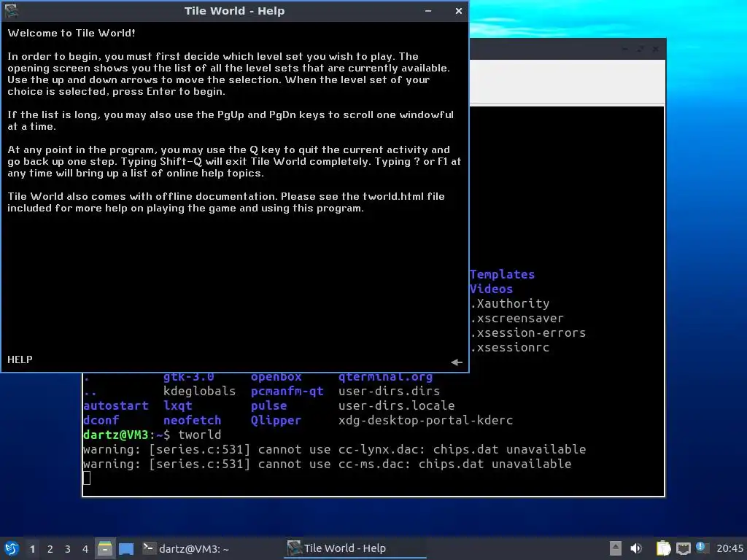Open the LXQt application menu
The width and height of the screenshot is (747, 560).
(12, 548)
